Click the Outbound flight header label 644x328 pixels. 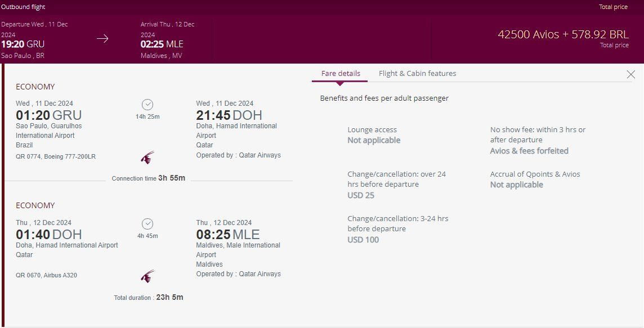(x=23, y=7)
